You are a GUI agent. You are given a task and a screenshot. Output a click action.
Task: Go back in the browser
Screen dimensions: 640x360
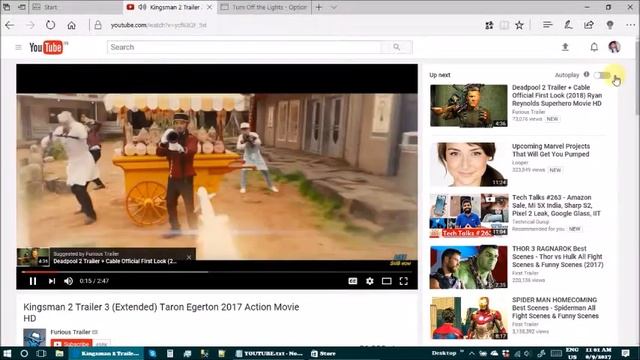10,25
